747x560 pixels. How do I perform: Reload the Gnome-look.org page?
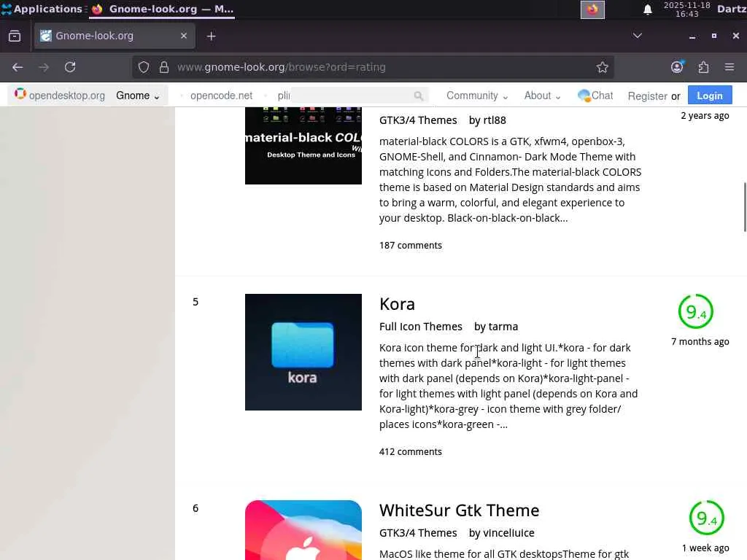pos(70,67)
